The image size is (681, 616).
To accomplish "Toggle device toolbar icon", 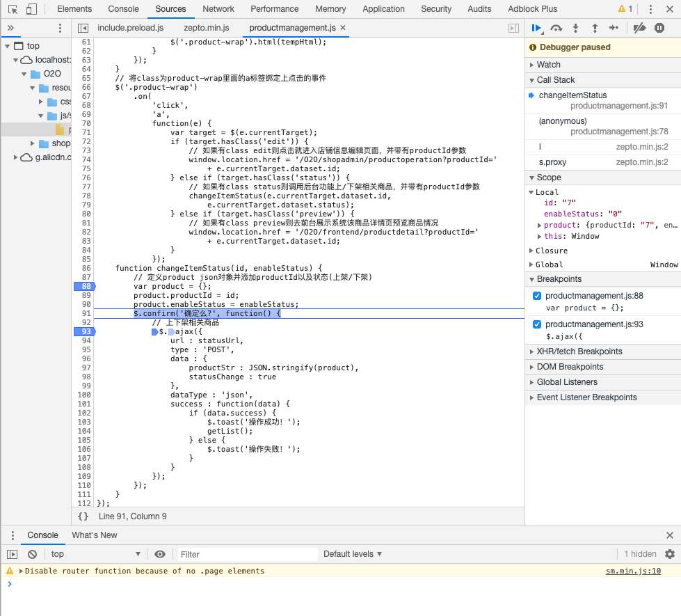I will [x=31, y=9].
